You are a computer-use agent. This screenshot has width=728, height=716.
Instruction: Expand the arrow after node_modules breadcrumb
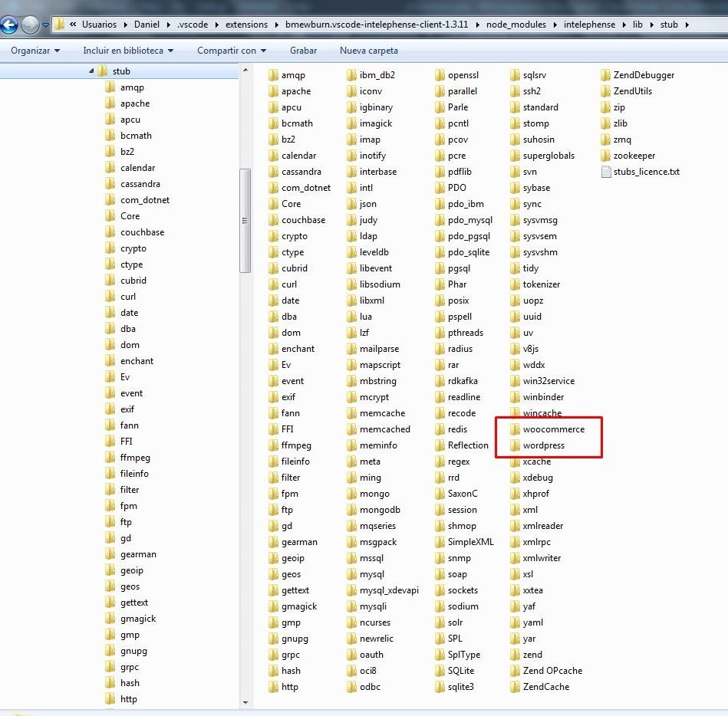(x=555, y=25)
